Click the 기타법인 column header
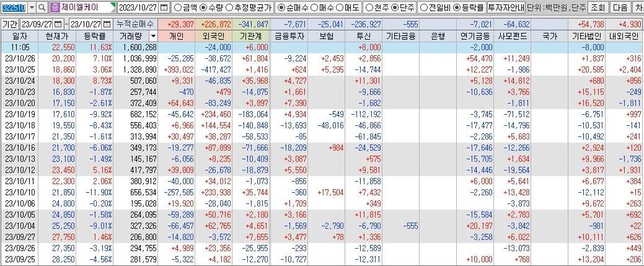Viewport: 644px width, 266px height. pos(587,36)
